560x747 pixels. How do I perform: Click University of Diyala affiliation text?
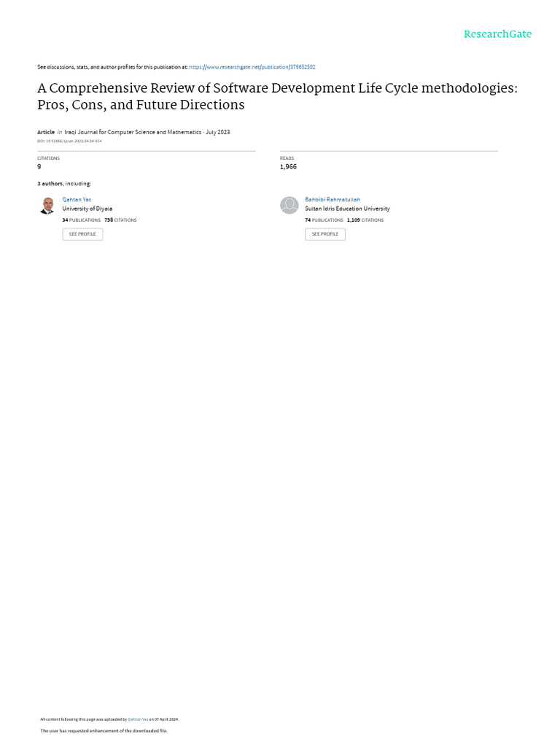(x=87, y=209)
